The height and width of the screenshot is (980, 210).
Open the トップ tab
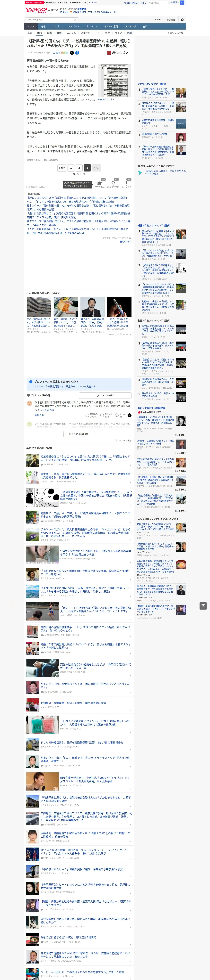click(x=31, y=27)
